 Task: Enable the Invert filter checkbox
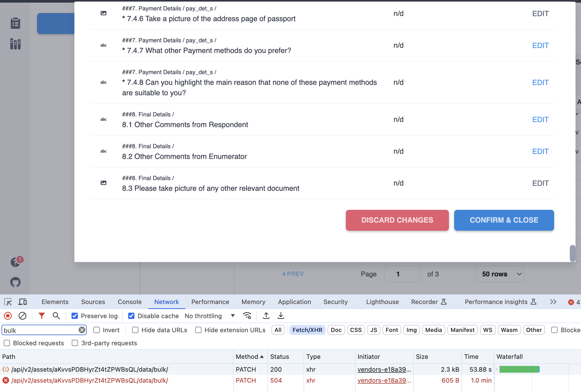(97, 330)
